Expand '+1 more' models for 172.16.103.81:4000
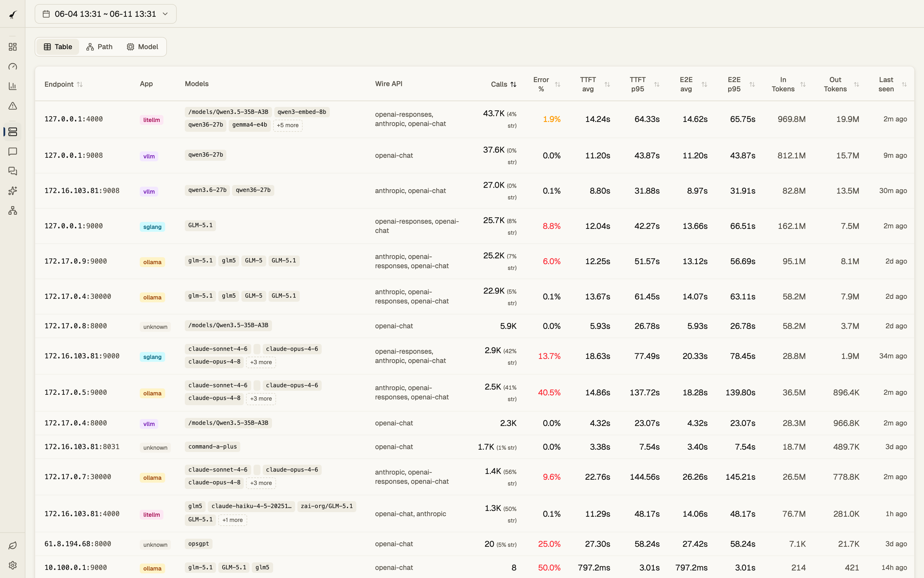The height and width of the screenshot is (578, 924). pyautogui.click(x=232, y=520)
